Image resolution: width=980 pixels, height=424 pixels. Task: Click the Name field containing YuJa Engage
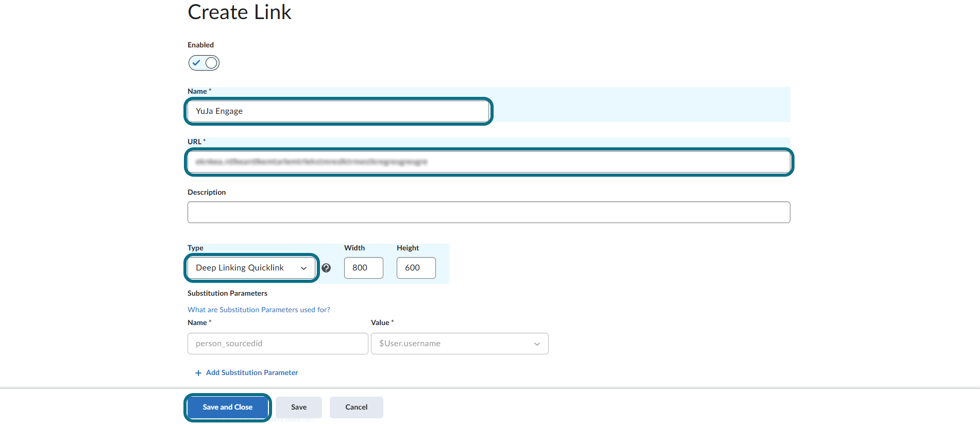tap(338, 111)
